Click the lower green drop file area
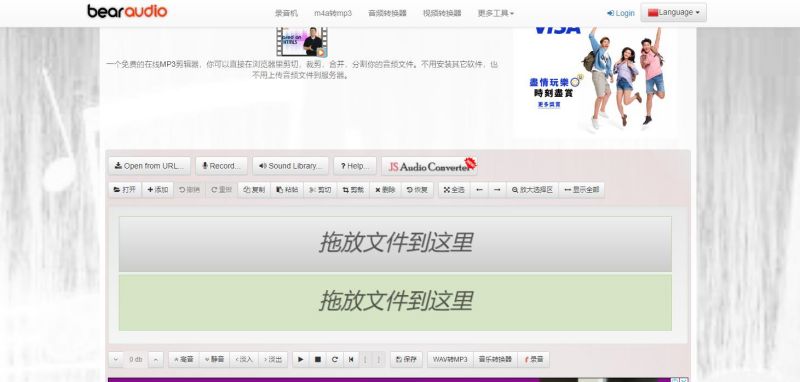Image resolution: width=800 pixels, height=382 pixels. point(395,302)
